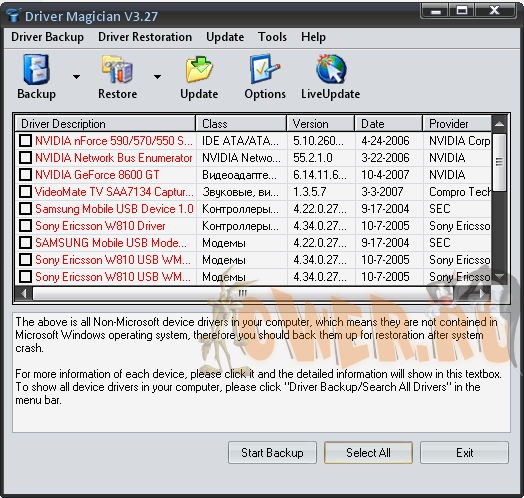The height and width of the screenshot is (498, 524).
Task: Sort by Provider column header
Action: (457, 124)
